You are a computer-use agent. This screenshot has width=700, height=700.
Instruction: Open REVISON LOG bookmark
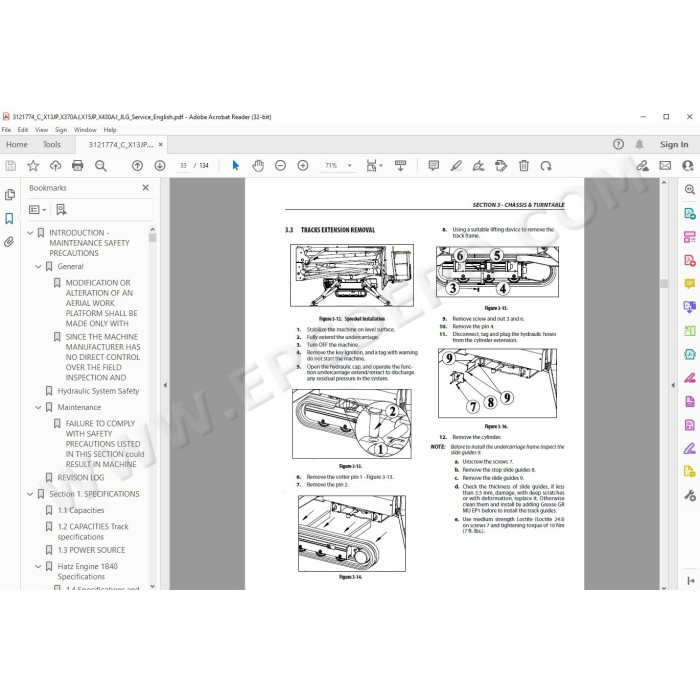point(81,478)
